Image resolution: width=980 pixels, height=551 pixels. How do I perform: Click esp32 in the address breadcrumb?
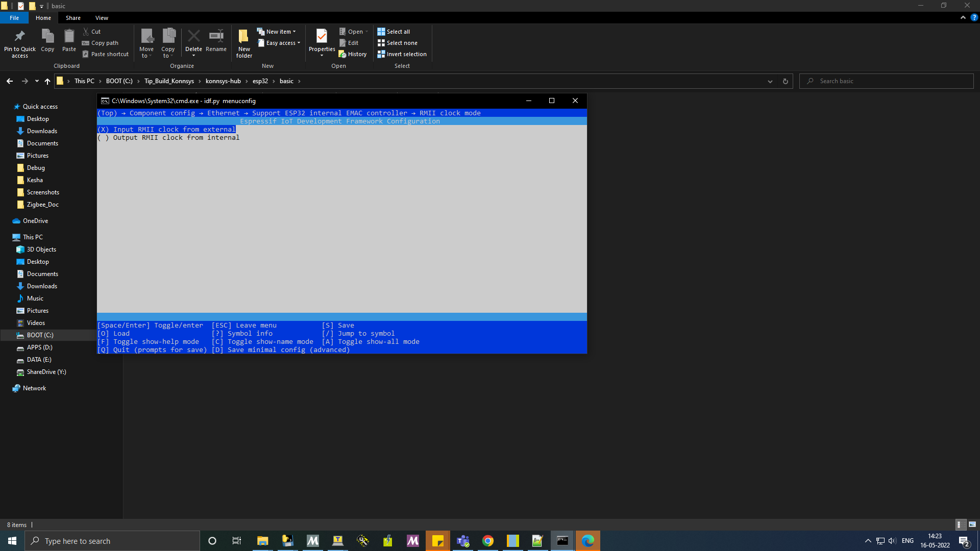tap(260, 81)
